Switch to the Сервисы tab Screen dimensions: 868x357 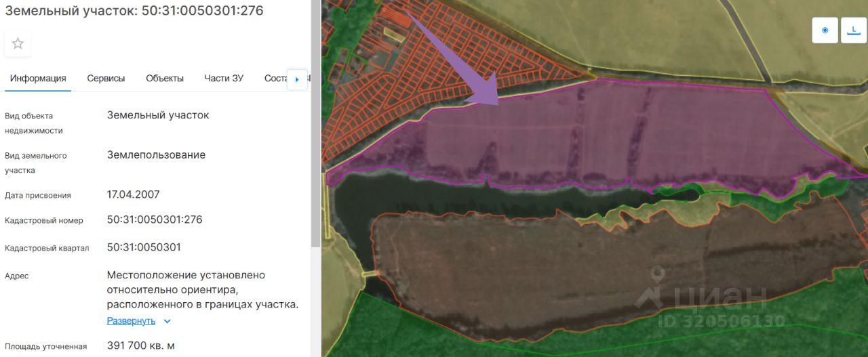[x=106, y=78]
